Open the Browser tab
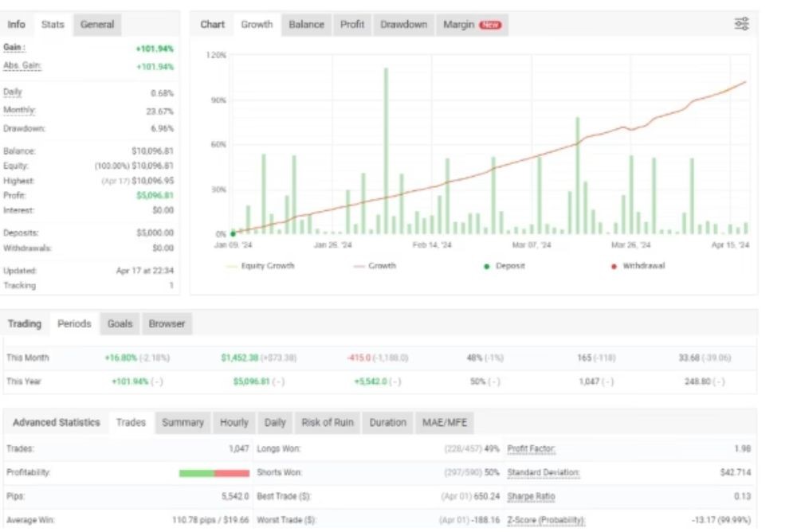Screen dimensions: 797x532 pyautogui.click(x=167, y=324)
